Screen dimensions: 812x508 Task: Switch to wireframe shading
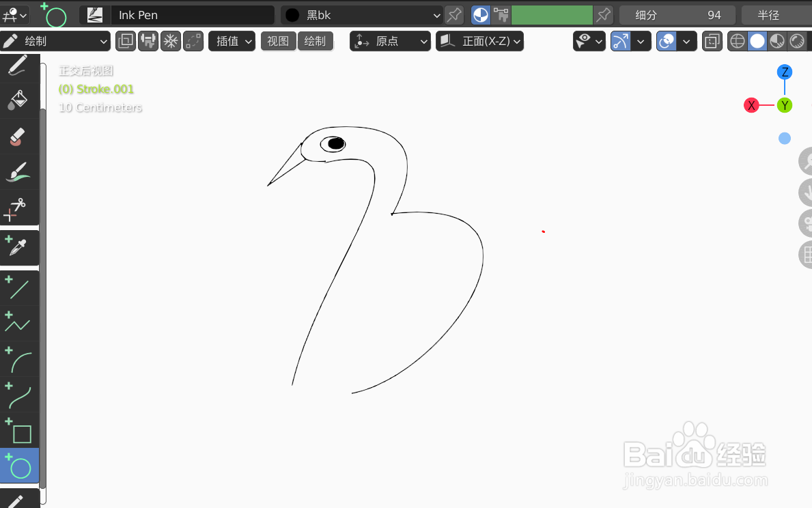[x=738, y=41]
